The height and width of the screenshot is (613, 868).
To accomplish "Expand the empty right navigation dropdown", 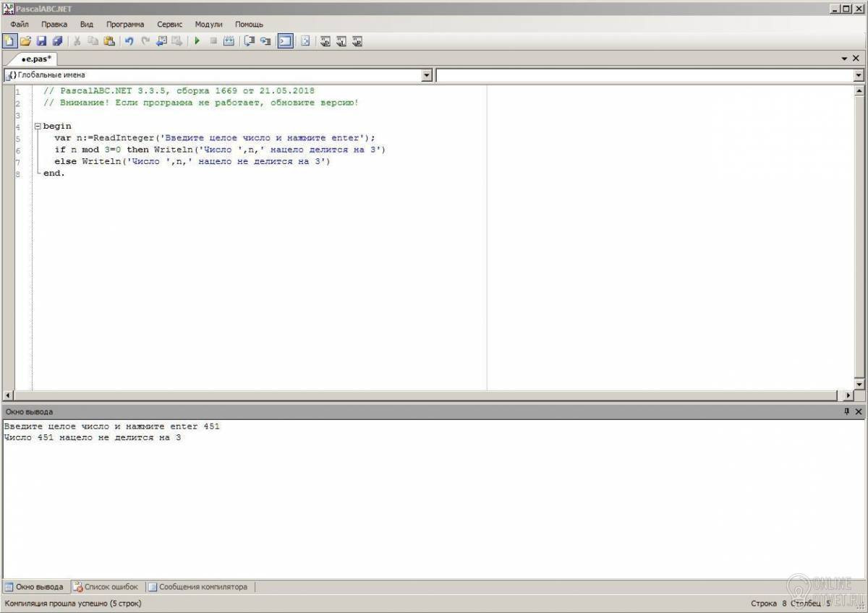I will click(x=859, y=75).
